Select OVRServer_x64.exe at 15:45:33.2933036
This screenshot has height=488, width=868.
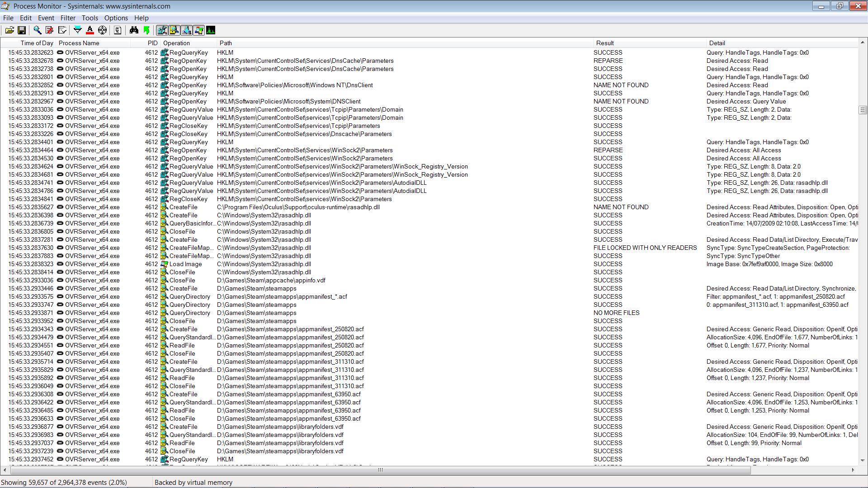click(92, 281)
